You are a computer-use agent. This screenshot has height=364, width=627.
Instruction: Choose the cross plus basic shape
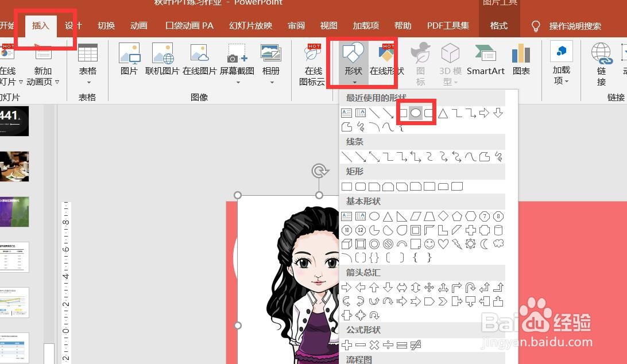coord(471,230)
